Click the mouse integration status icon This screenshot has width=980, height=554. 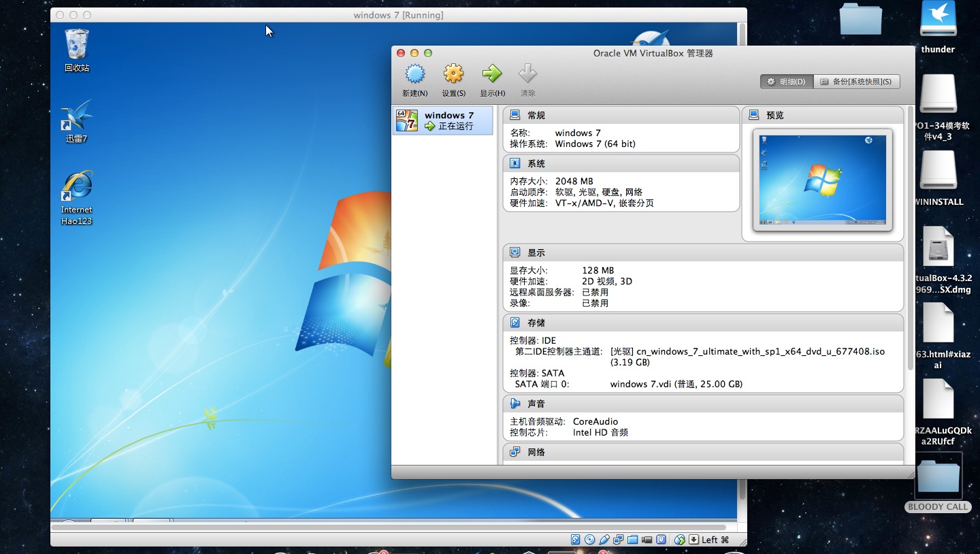pos(679,540)
